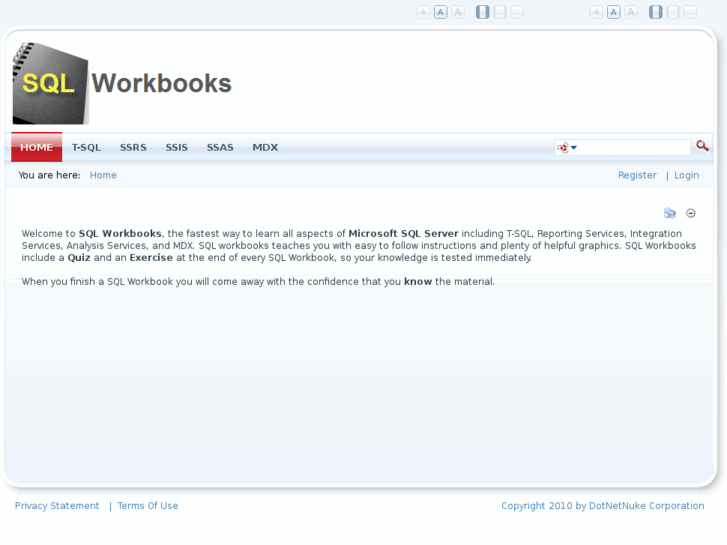Choose medium page width in right-hand icon group
727x545 pixels.
click(x=673, y=12)
